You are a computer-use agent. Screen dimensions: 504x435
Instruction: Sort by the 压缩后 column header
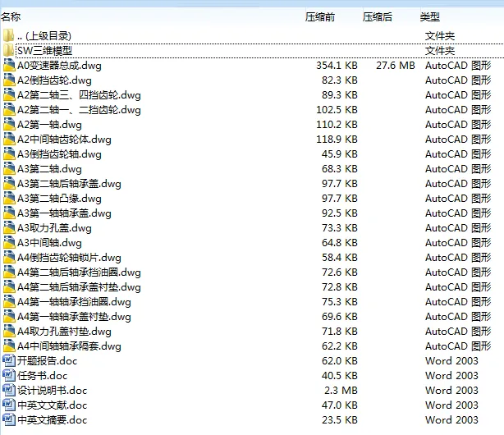pyautogui.click(x=378, y=16)
